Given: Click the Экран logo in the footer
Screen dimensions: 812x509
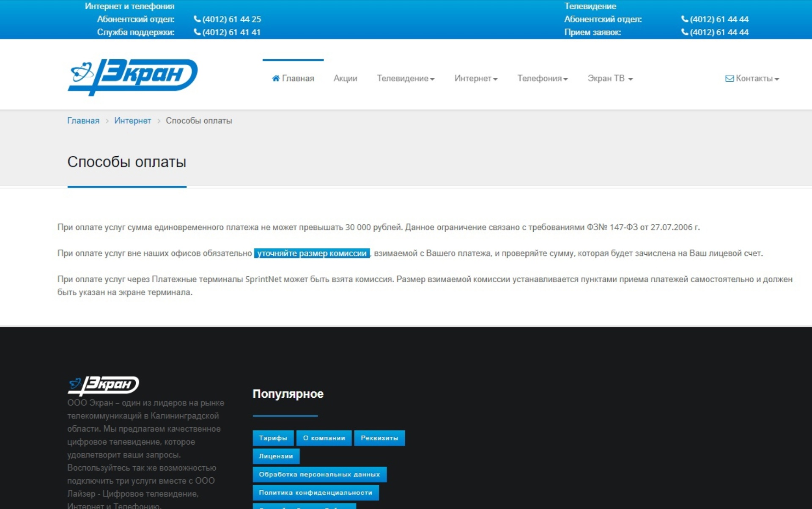Looking at the screenshot, I should point(103,385).
